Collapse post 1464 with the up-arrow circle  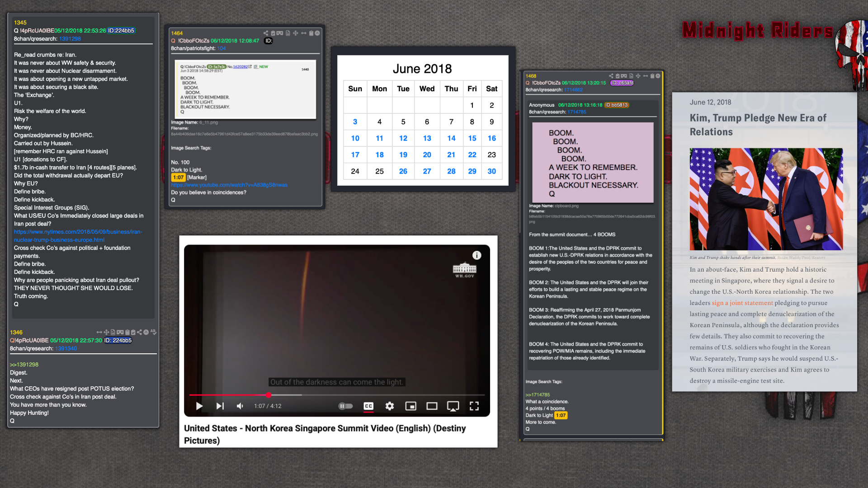click(x=317, y=33)
